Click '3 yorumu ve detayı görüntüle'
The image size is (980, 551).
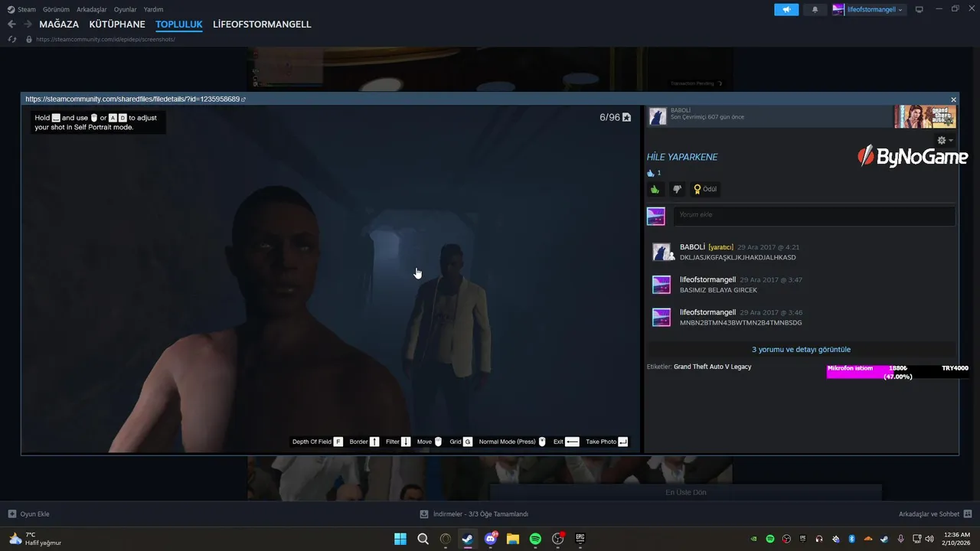pyautogui.click(x=801, y=349)
